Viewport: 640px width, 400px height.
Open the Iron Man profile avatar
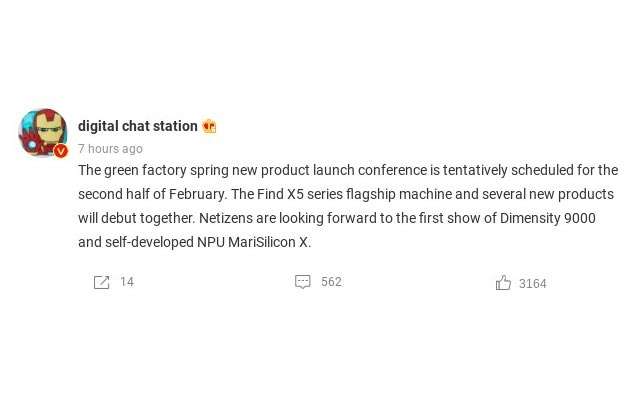[x=42, y=132]
